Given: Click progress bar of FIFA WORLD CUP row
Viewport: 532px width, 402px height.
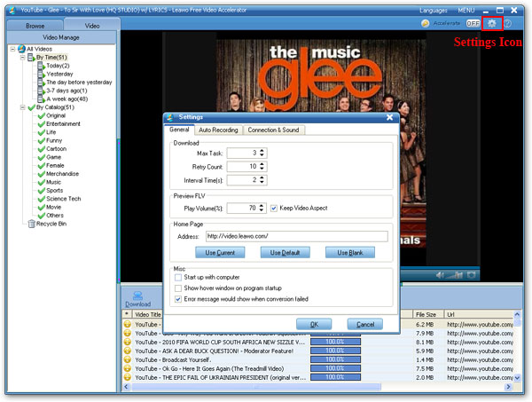Looking at the screenshot, I should tap(335, 342).
